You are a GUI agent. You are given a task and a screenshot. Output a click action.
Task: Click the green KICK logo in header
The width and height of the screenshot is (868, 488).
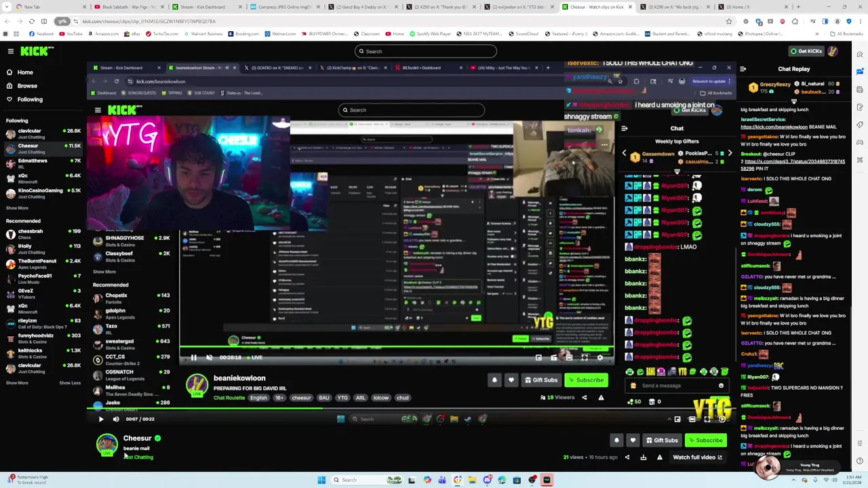click(37, 51)
